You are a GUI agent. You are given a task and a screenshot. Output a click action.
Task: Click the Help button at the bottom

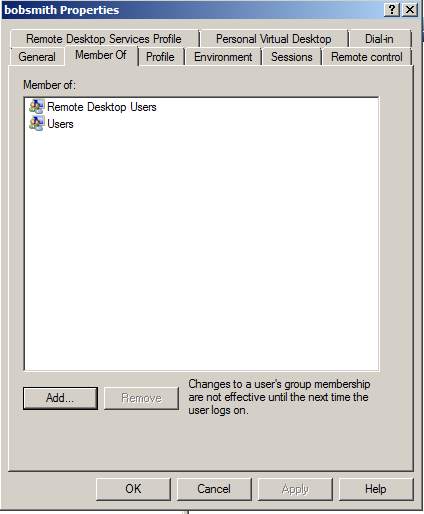tap(376, 489)
